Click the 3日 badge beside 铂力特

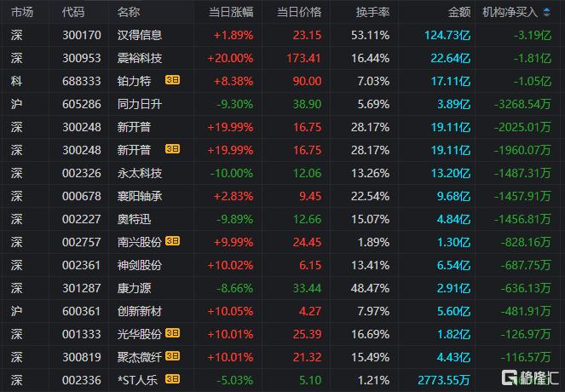pyautogui.click(x=172, y=81)
